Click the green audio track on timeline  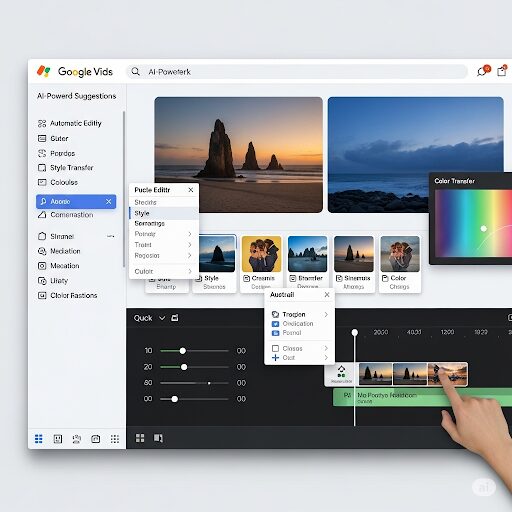(423, 397)
